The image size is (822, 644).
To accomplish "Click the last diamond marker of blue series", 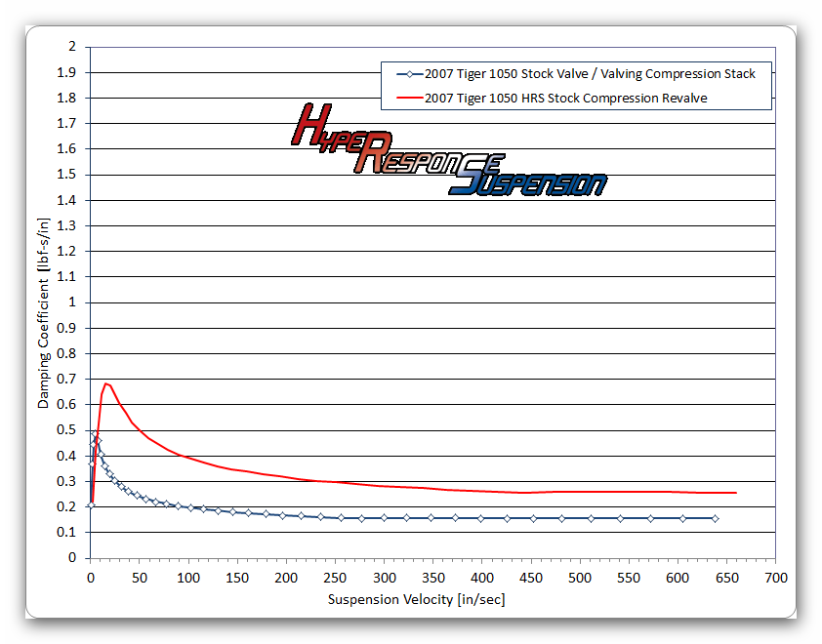I will click(715, 519).
